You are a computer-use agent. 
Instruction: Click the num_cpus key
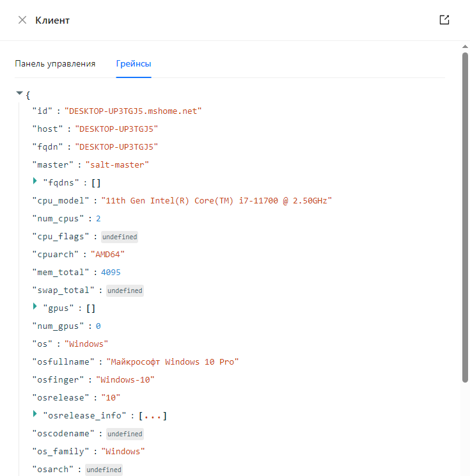59,218
